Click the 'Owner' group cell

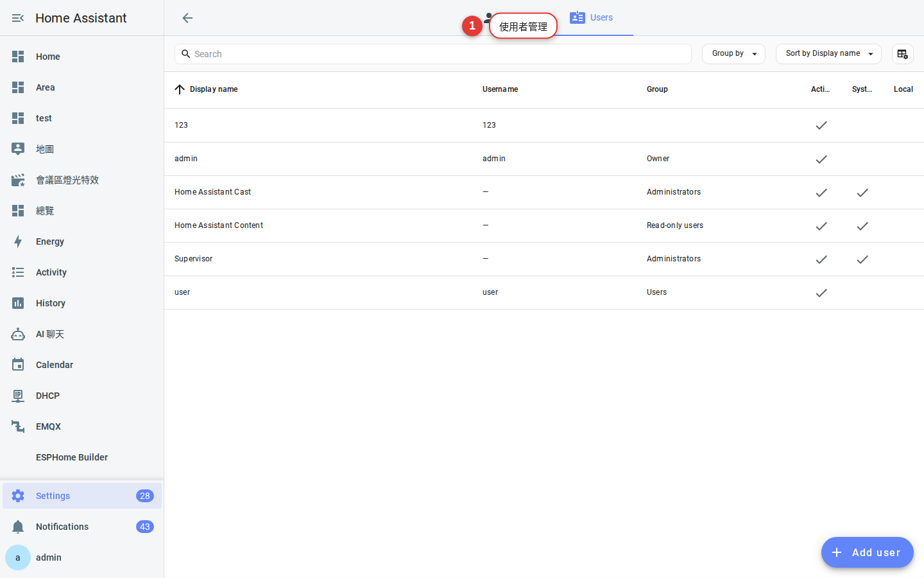click(658, 159)
